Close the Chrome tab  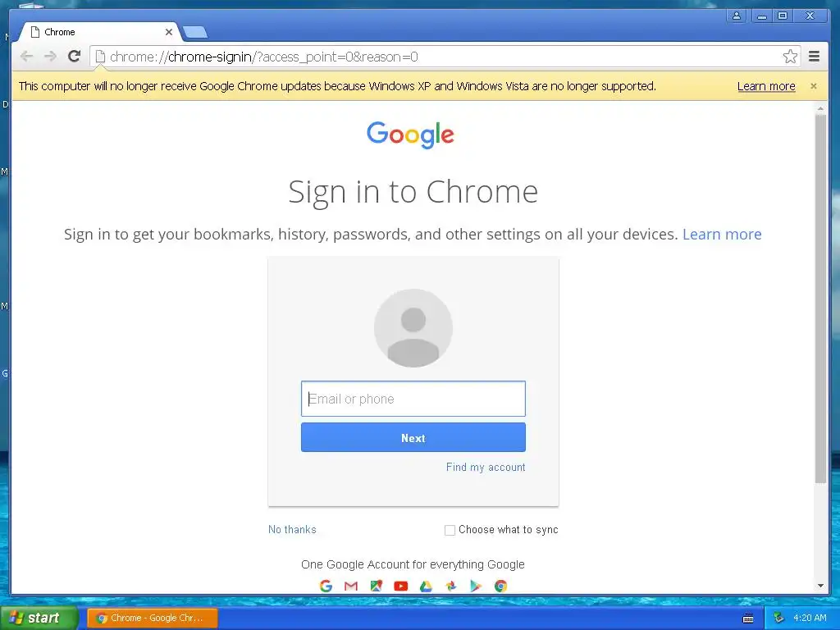[x=169, y=32]
